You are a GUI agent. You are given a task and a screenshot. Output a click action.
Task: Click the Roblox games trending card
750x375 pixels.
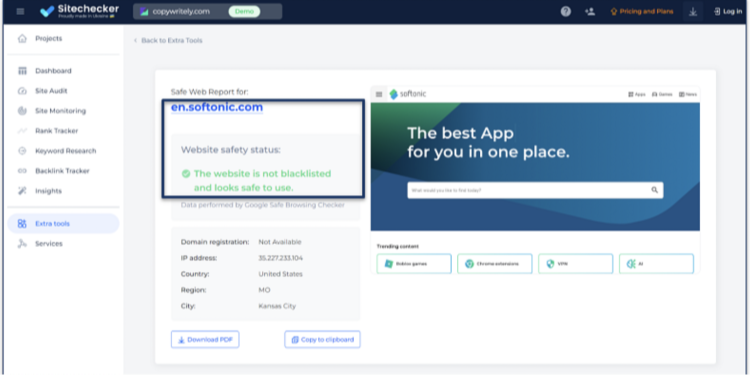[414, 264]
